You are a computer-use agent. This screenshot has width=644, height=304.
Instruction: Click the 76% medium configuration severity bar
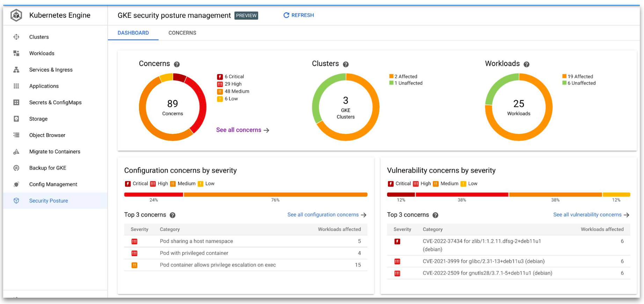(x=276, y=195)
